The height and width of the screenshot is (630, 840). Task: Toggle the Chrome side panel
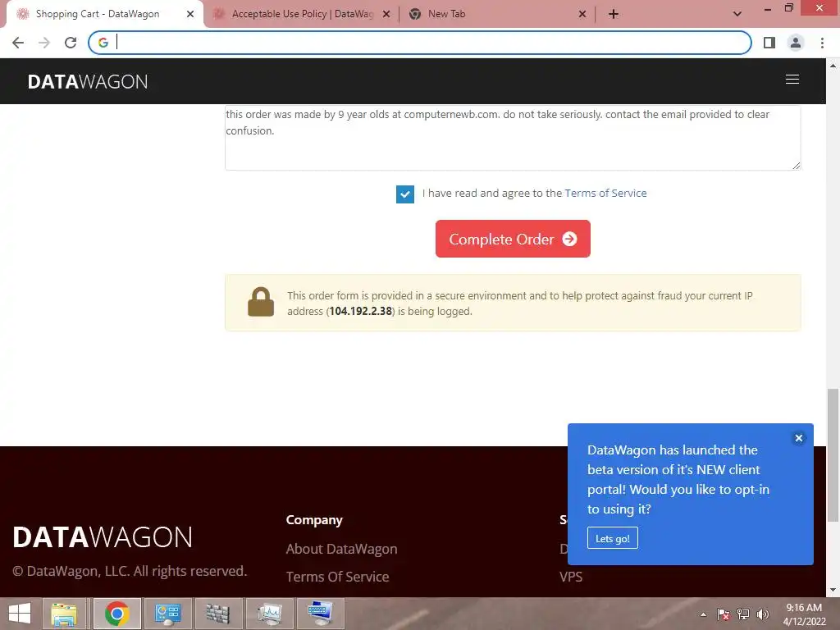[x=769, y=43]
